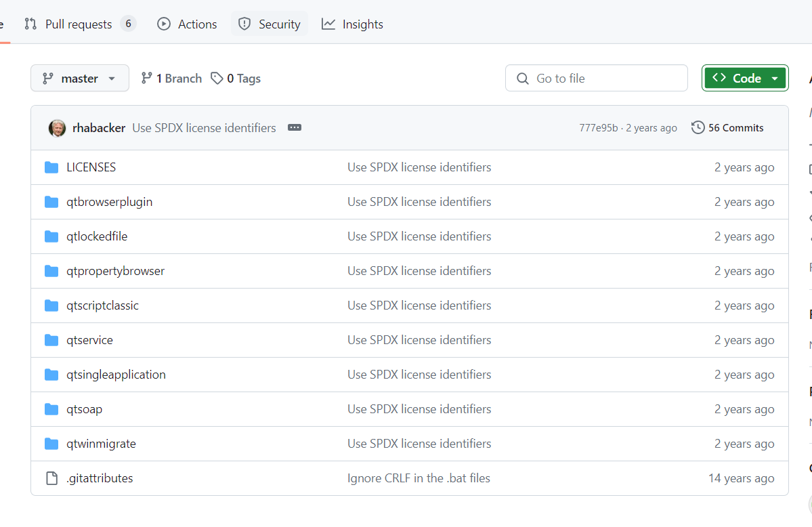812x527 pixels.
Task: Click the .gitattributes file icon
Action: click(51, 478)
